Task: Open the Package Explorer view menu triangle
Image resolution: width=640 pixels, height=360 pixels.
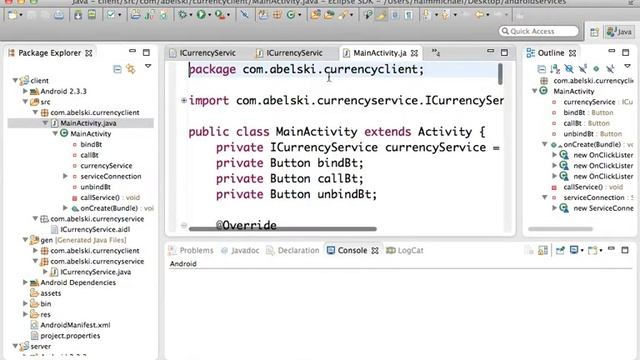Action: point(148,66)
